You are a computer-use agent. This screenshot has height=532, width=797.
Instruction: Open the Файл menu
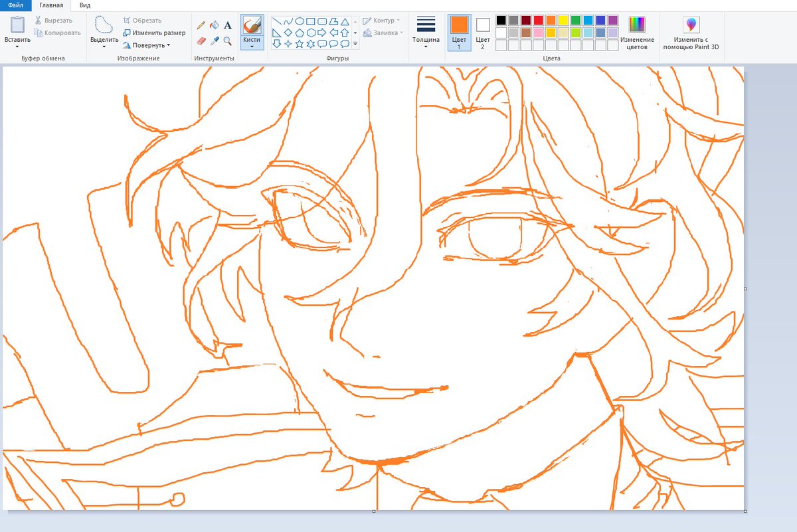click(16, 5)
